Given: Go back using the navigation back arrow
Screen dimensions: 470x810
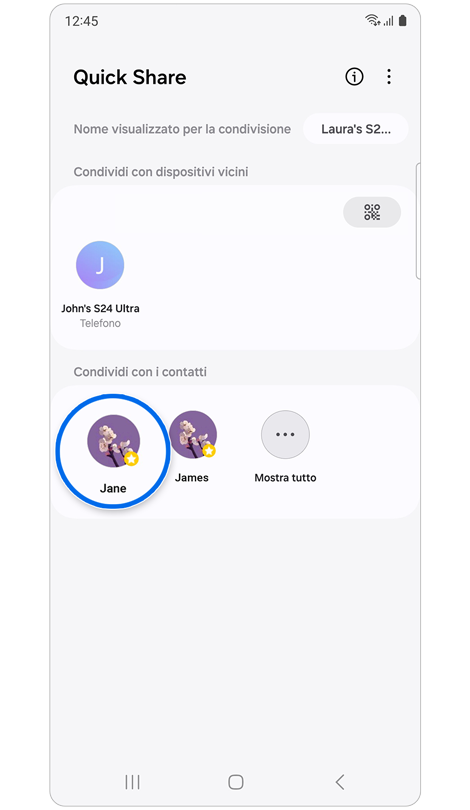Looking at the screenshot, I should [339, 782].
